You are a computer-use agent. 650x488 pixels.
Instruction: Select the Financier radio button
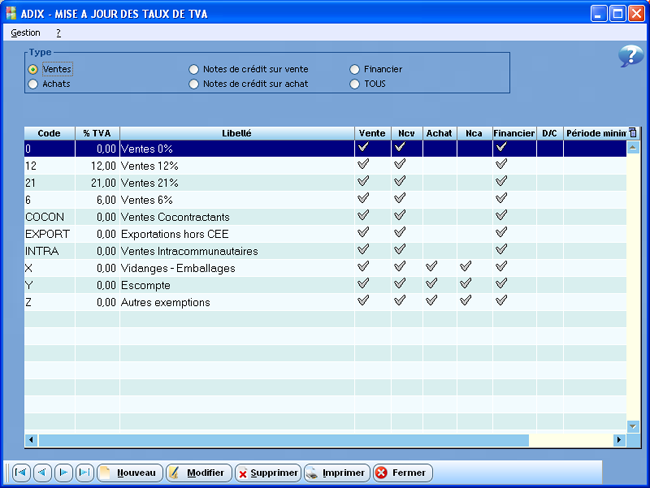pyautogui.click(x=354, y=69)
